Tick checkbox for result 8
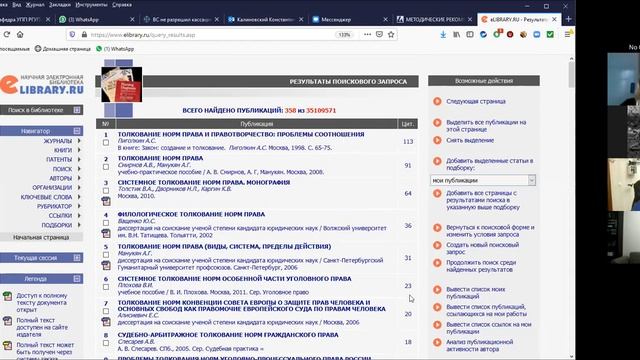This screenshot has width=640, height=360. coord(106,343)
